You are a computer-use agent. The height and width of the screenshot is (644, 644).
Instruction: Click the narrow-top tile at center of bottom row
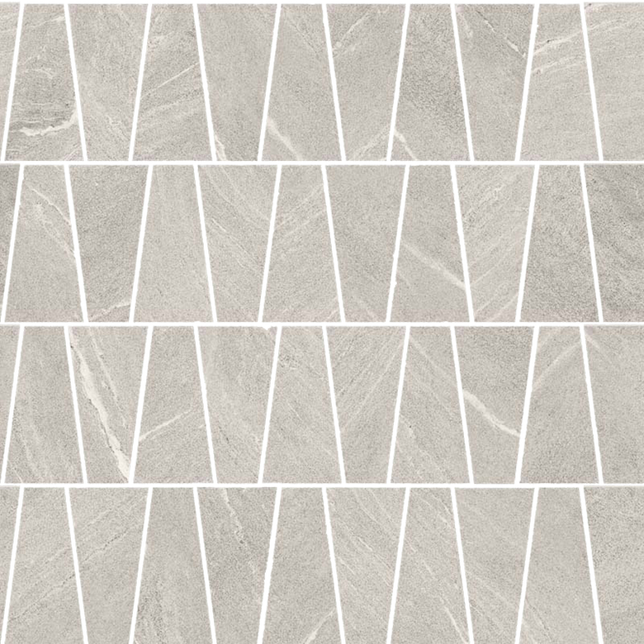tap(302, 566)
